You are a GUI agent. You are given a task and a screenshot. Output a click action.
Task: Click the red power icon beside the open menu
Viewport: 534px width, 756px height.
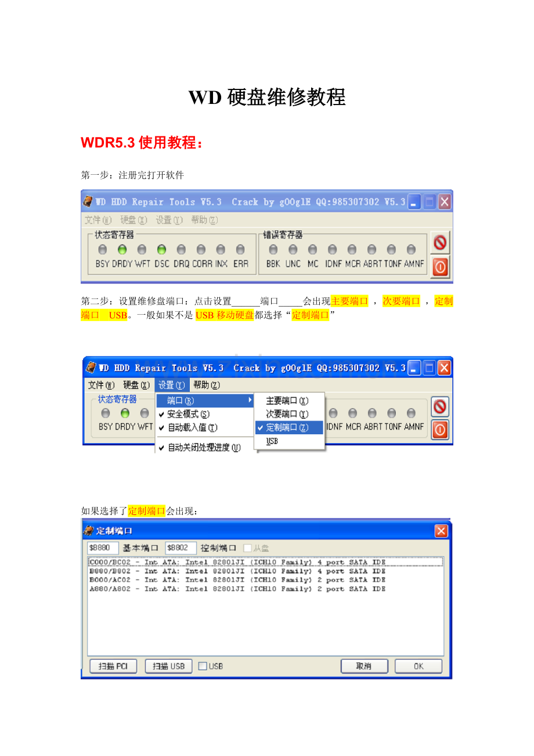pos(441,429)
